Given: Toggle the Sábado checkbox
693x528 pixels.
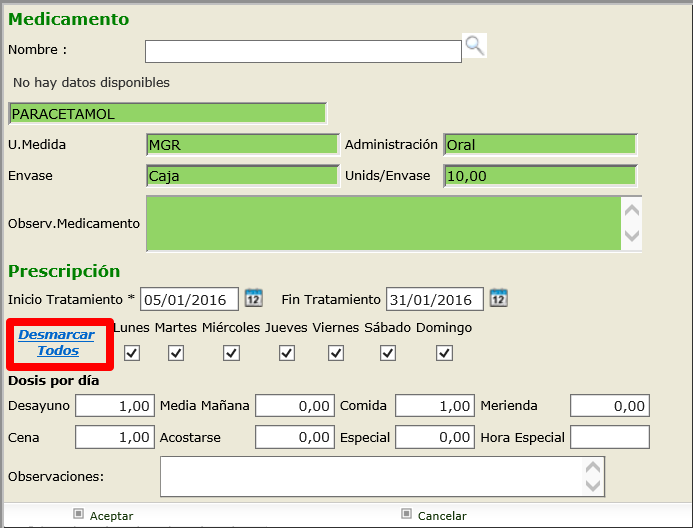Looking at the screenshot, I should [x=388, y=352].
